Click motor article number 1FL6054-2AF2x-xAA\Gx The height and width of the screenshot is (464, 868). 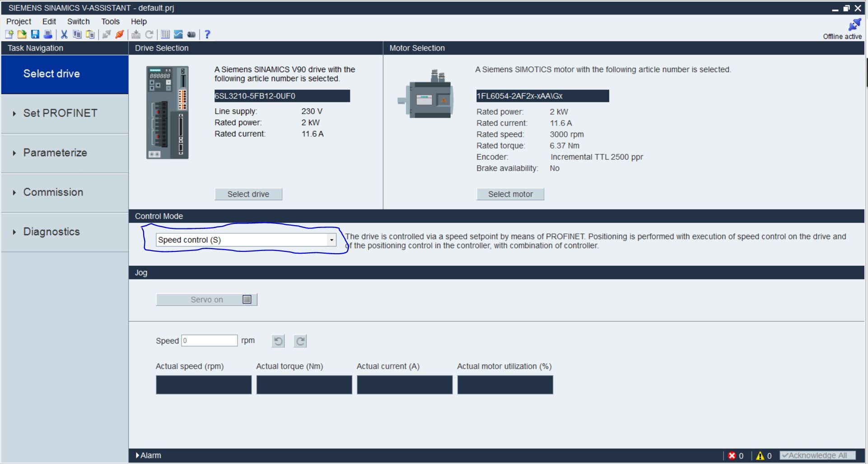[x=542, y=96]
